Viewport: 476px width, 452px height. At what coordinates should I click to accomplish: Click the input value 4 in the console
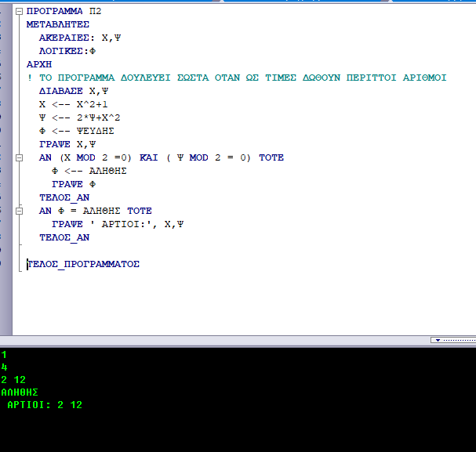pos(5,367)
